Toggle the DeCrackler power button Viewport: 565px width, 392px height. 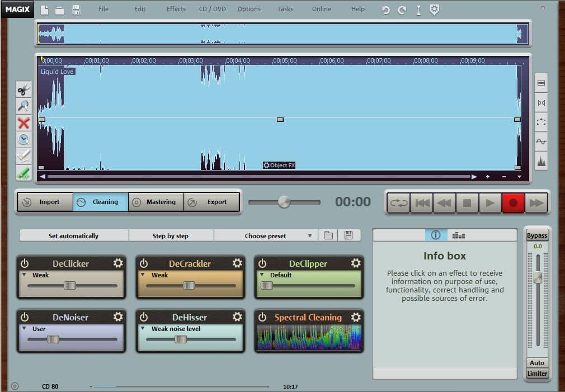pos(144,263)
